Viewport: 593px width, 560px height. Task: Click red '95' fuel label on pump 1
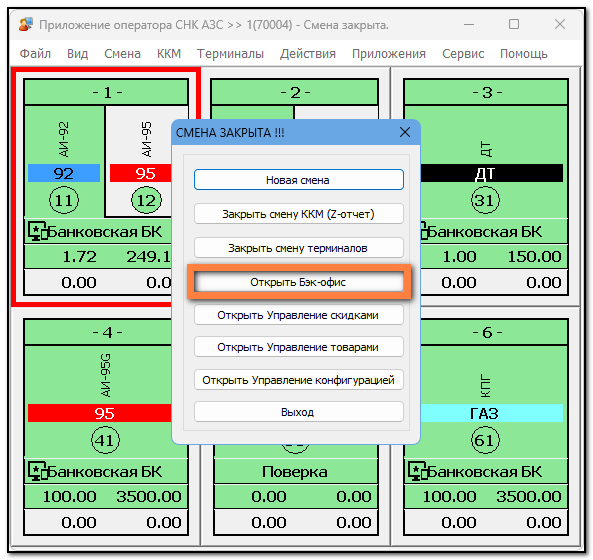click(141, 173)
